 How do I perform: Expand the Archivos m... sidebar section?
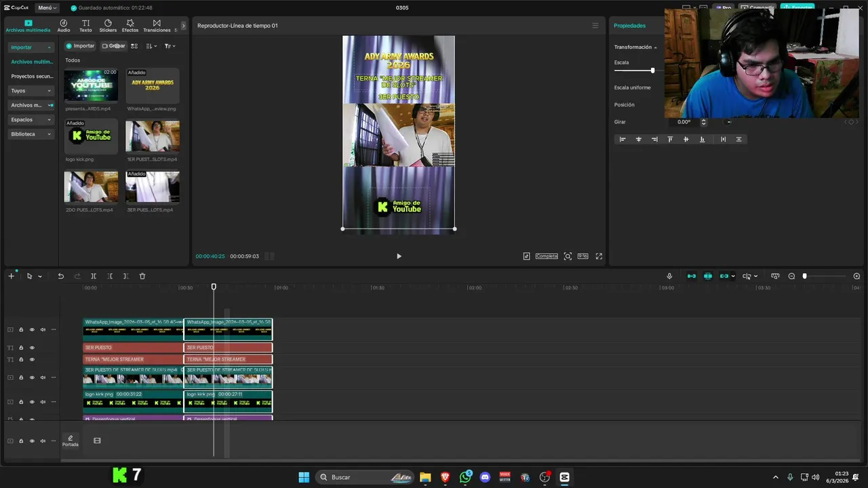(x=31, y=105)
